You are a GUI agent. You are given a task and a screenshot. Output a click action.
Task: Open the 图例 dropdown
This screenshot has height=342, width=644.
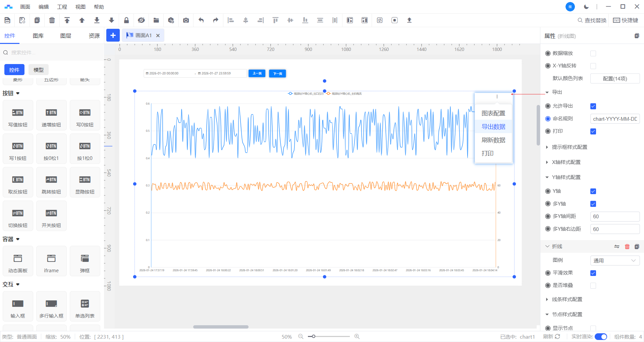(614, 261)
